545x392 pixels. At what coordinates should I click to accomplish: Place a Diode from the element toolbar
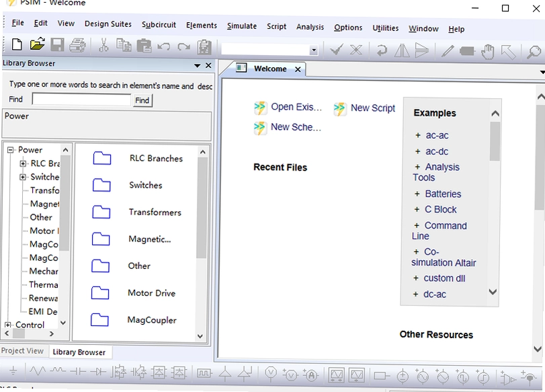click(98, 373)
